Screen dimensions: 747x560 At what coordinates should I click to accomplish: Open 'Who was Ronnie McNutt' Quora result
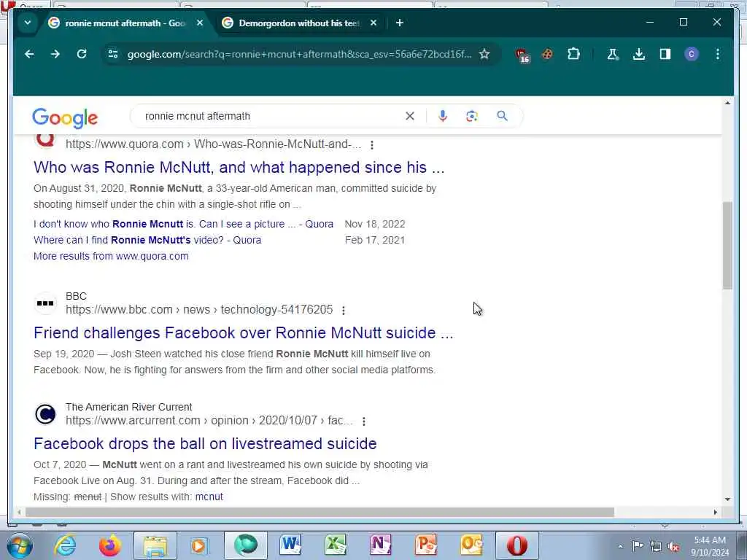click(x=239, y=168)
